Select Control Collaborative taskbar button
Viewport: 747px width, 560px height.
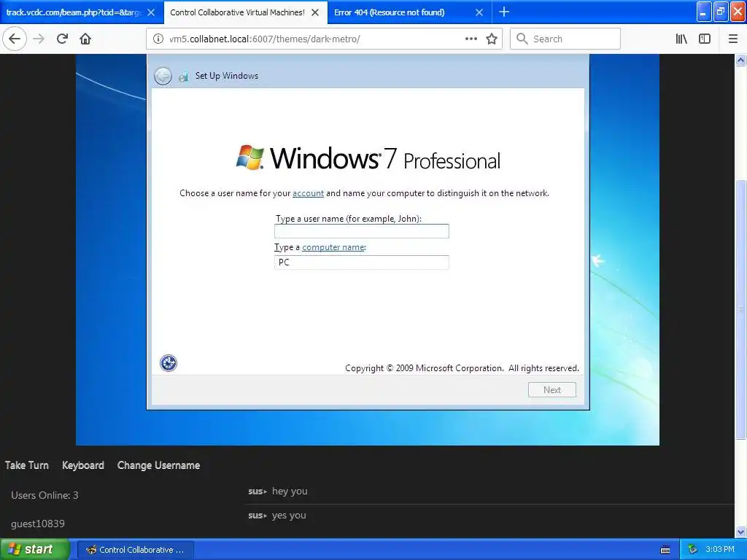(135, 550)
